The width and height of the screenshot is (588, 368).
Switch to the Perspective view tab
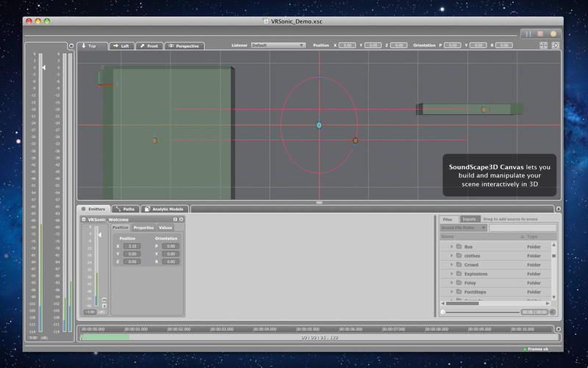tap(184, 46)
